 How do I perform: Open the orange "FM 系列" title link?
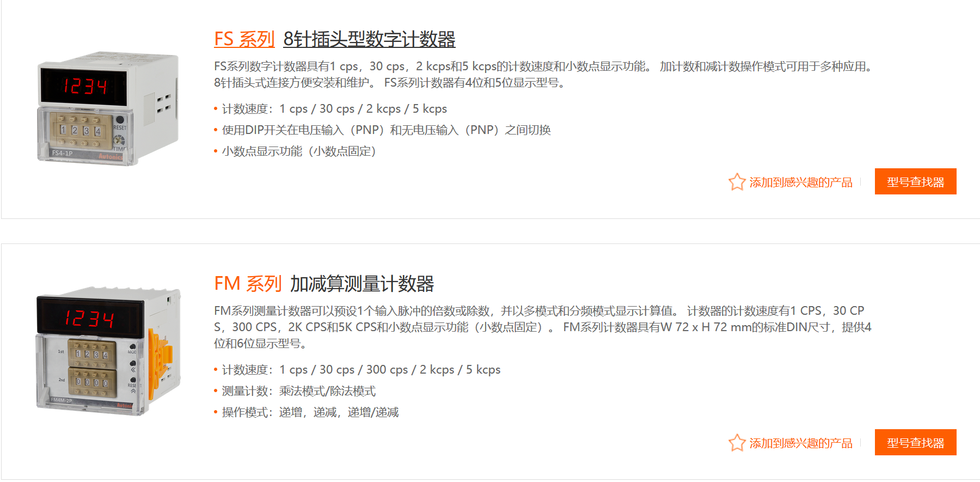click(247, 284)
